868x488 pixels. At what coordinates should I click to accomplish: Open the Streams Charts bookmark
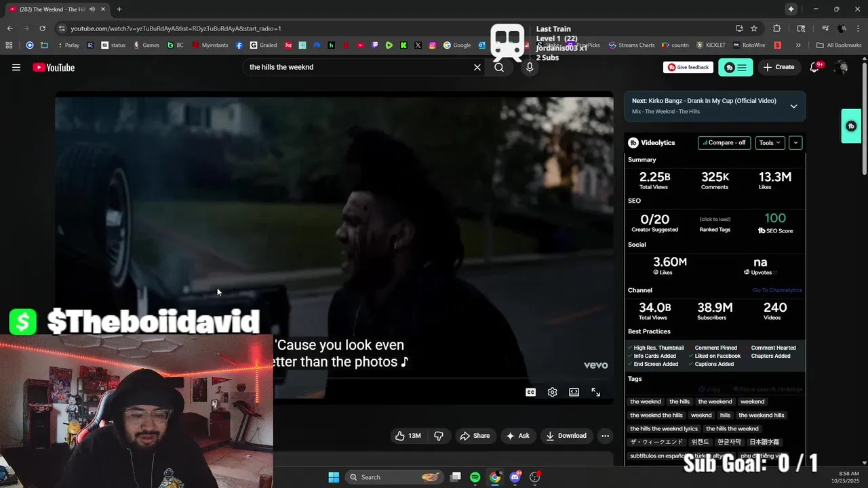point(632,45)
